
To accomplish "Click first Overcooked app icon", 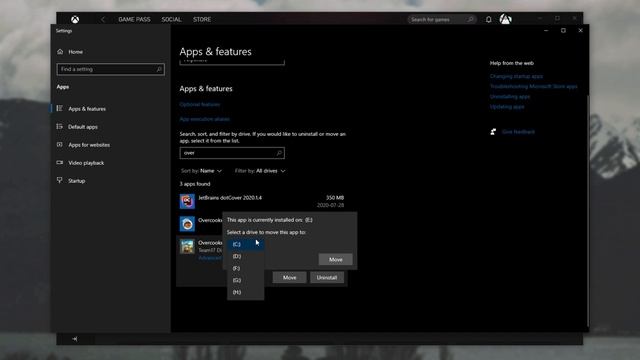I will 187,224.
